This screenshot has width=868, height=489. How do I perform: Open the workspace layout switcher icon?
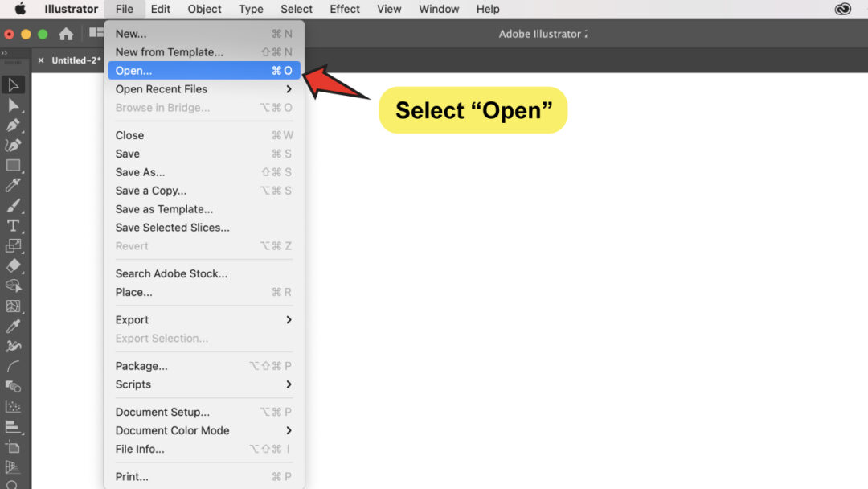96,33
